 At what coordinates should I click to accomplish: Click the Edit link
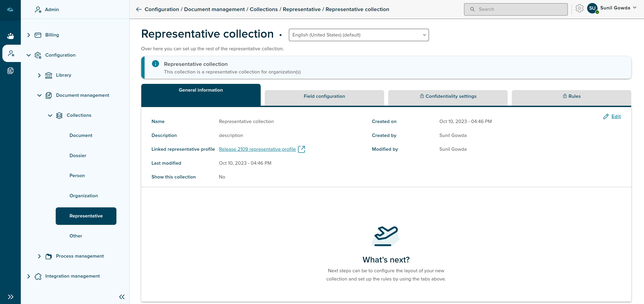(616, 116)
